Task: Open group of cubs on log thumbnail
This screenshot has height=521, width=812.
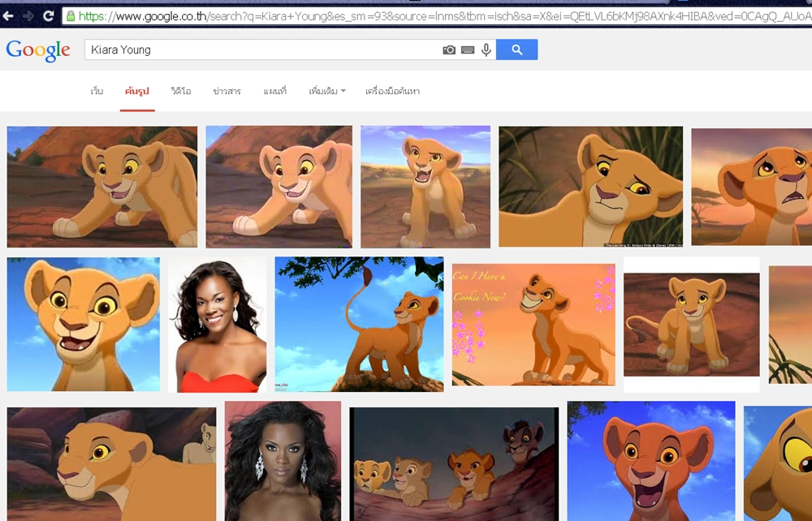Action: (x=454, y=464)
